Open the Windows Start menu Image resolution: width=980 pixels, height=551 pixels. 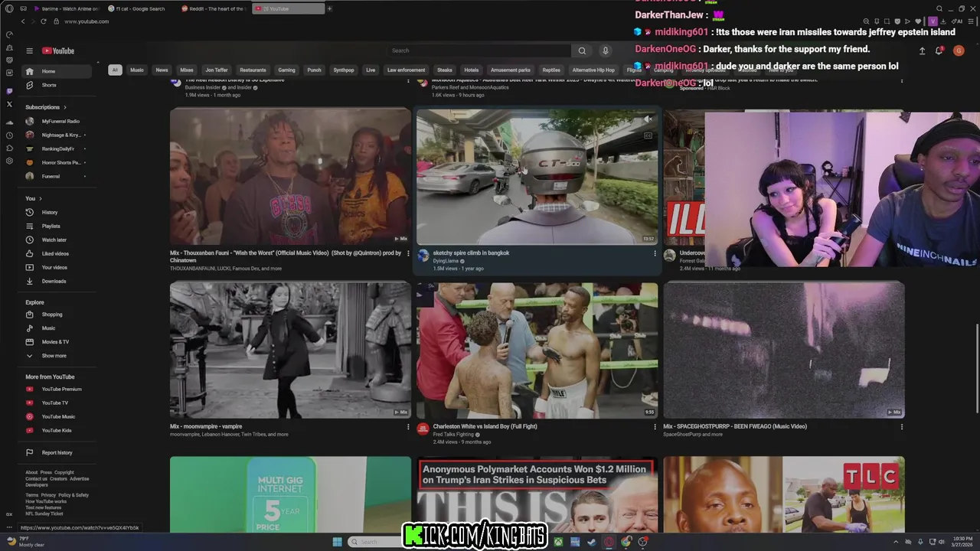[x=337, y=542]
